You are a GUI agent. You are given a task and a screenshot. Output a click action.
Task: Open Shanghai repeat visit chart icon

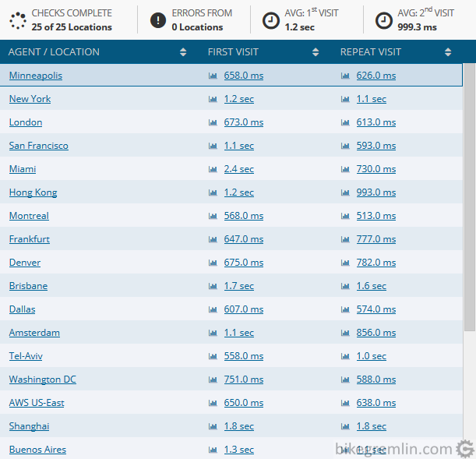[345, 426]
